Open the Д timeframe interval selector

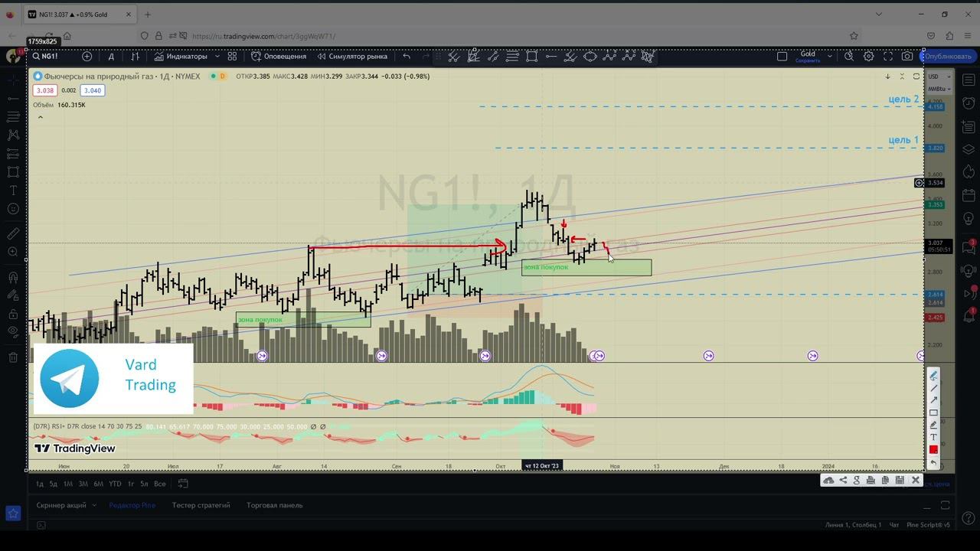(x=111, y=56)
